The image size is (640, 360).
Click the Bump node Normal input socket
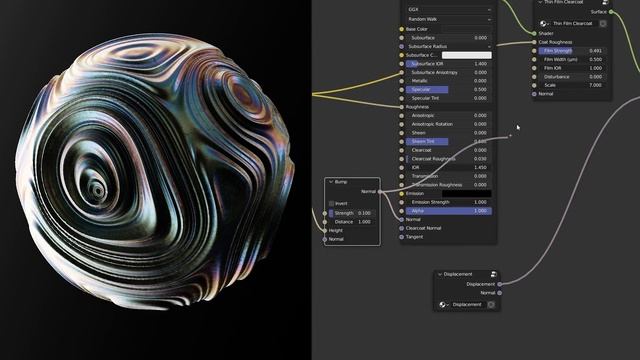coord(325,239)
